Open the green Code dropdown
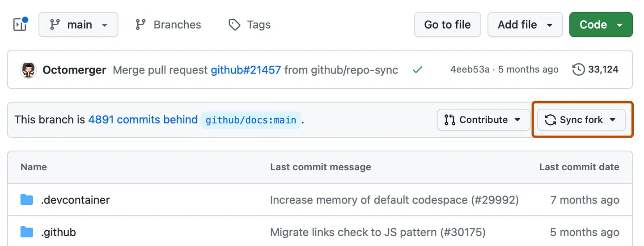 [x=601, y=25]
